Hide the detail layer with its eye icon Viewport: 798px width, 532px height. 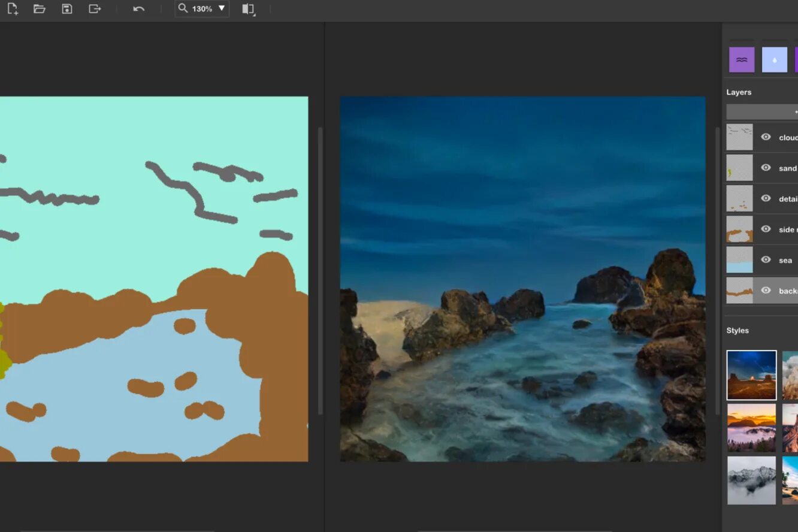pyautogui.click(x=766, y=198)
